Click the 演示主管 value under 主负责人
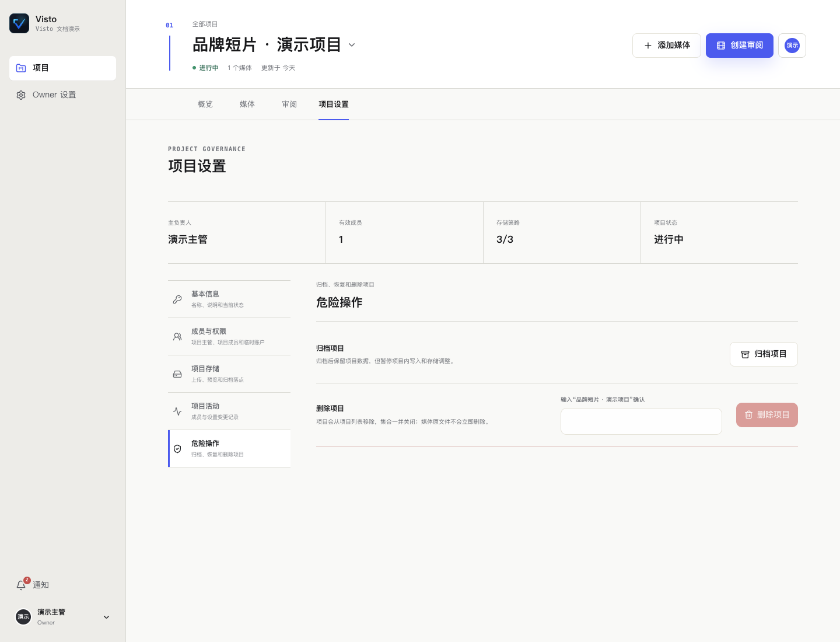The height and width of the screenshot is (642, 840). (188, 240)
